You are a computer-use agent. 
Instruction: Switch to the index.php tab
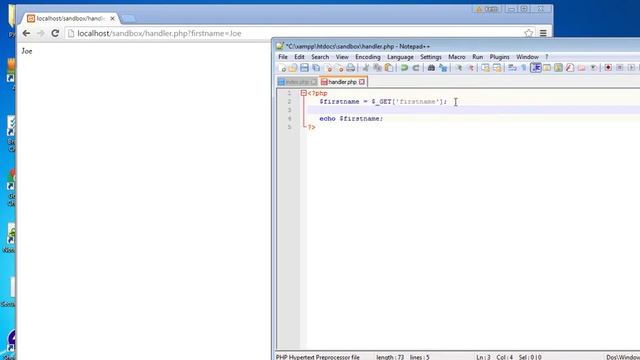coord(297,82)
